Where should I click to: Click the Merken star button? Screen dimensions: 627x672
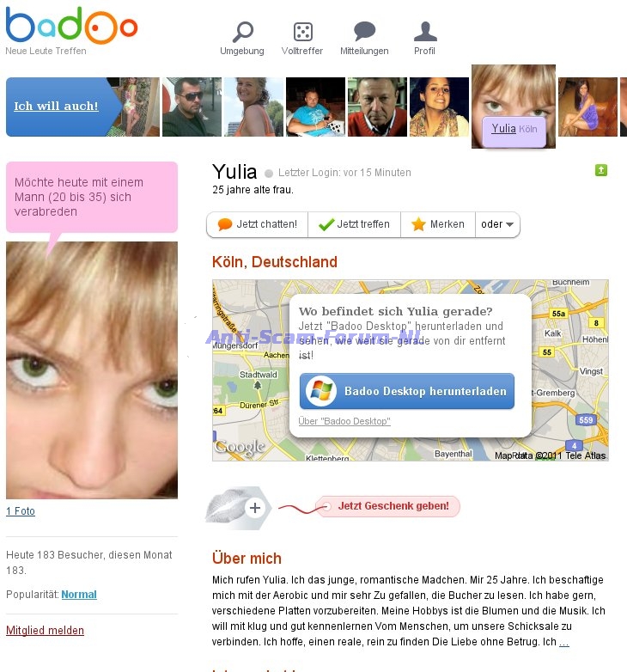pyautogui.click(x=438, y=224)
